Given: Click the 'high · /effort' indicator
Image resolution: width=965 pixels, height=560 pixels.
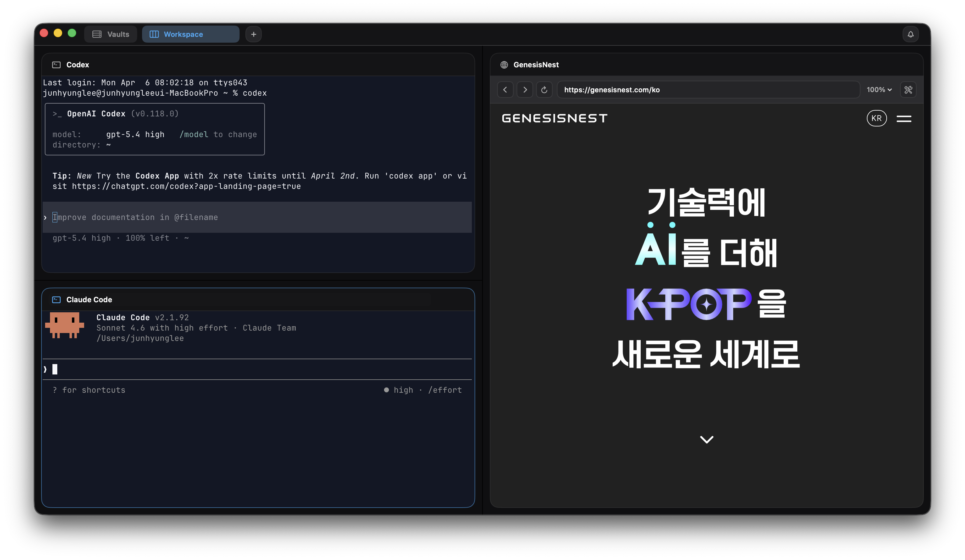Looking at the screenshot, I should click(x=423, y=390).
